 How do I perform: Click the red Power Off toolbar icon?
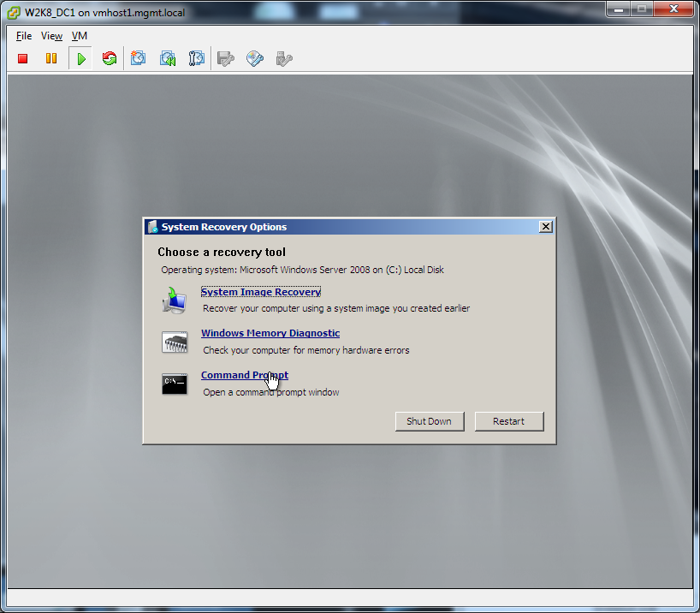(x=23, y=58)
